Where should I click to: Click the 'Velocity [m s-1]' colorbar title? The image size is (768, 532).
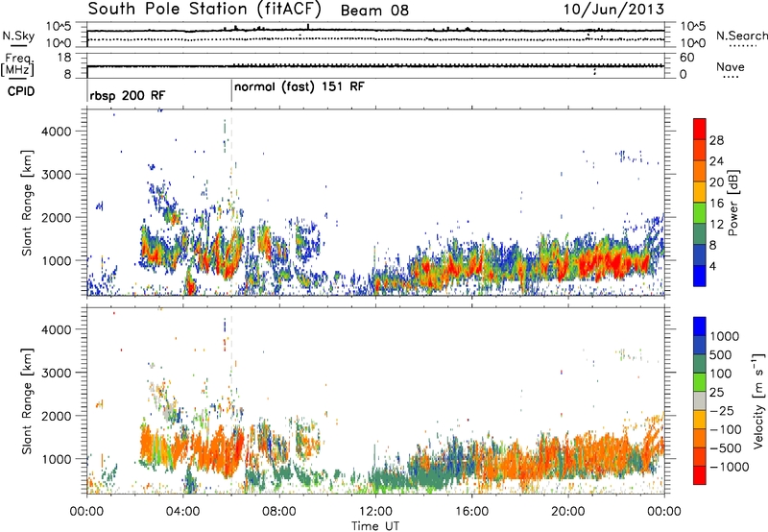(758, 400)
